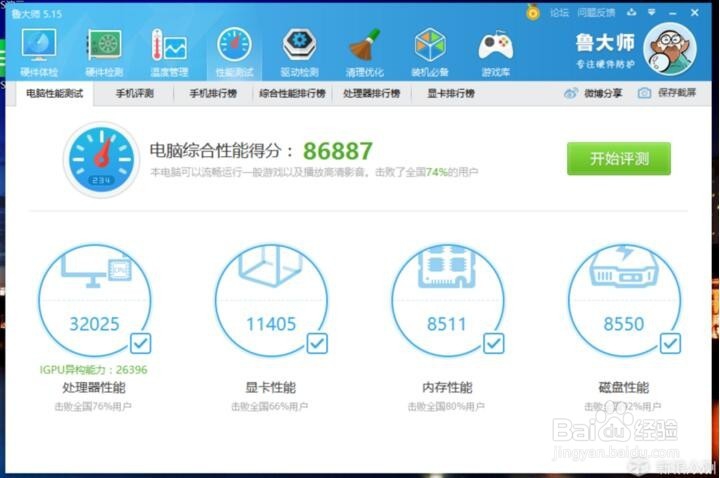Click the 鲁大师 brand logo text
720x478 pixels.
pos(605,43)
